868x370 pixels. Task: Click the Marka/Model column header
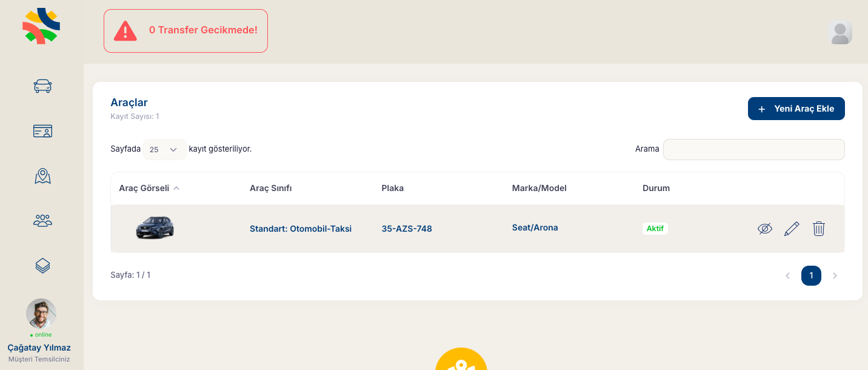[x=539, y=188]
